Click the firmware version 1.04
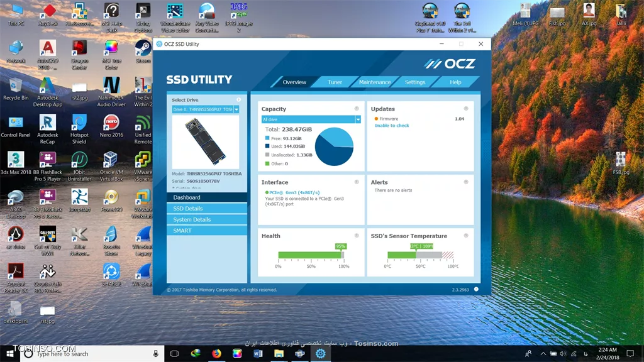Screen dimensions: 644x362 (x=460, y=119)
